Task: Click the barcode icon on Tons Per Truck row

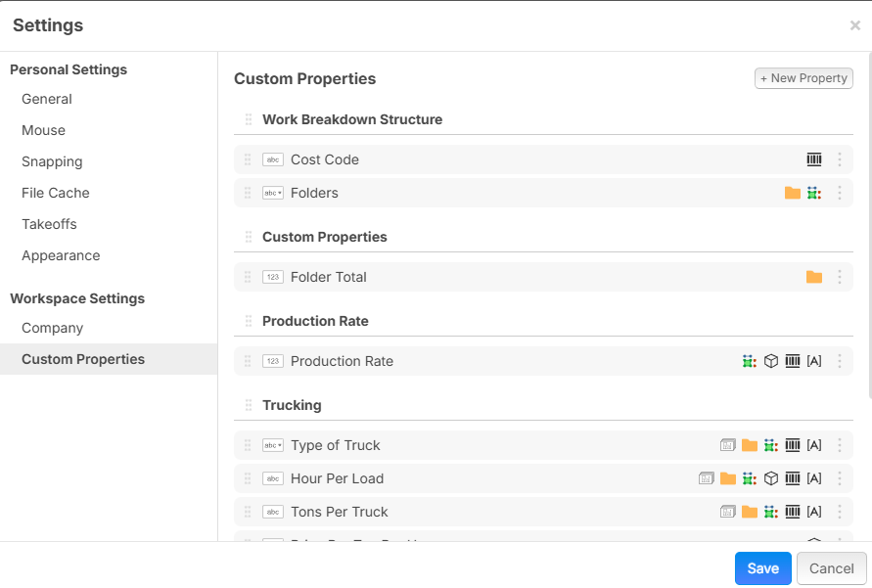Action: (793, 512)
